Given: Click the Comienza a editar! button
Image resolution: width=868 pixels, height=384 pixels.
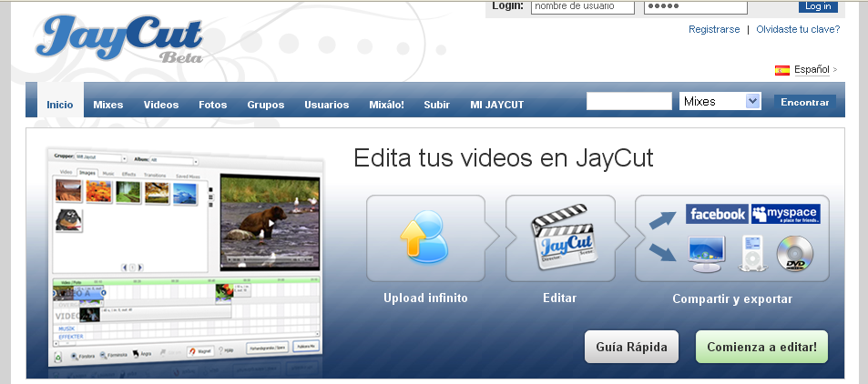Looking at the screenshot, I should (761, 347).
